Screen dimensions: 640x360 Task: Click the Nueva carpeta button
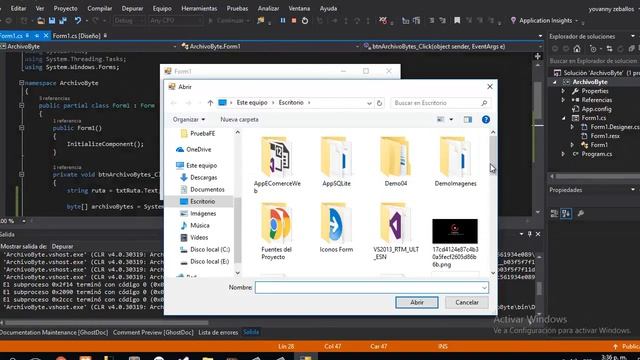point(239,120)
